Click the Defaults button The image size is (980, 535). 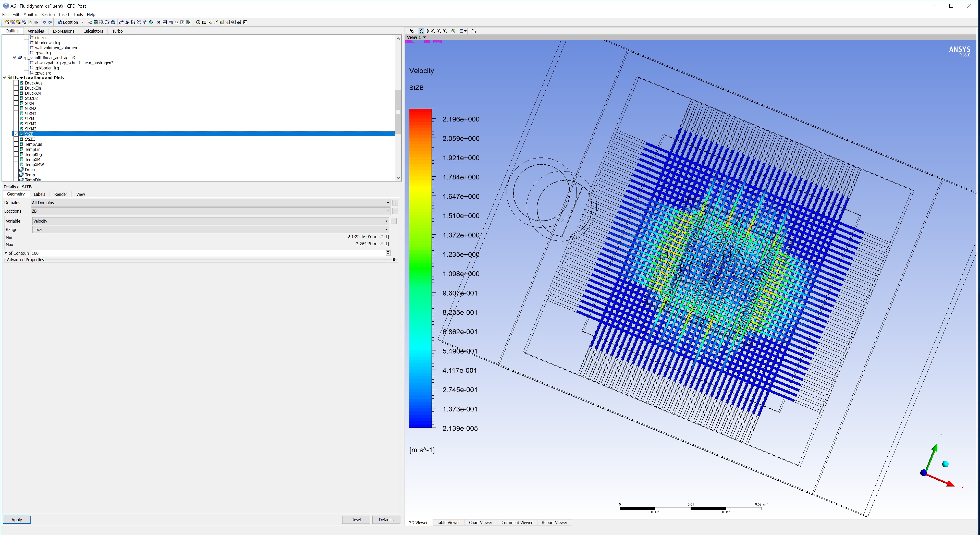pos(386,519)
